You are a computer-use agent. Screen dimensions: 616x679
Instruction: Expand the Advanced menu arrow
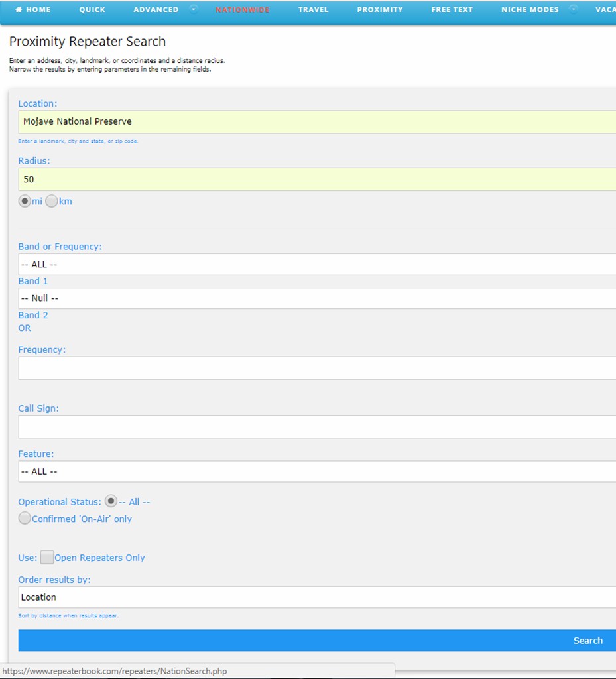pyautogui.click(x=193, y=9)
